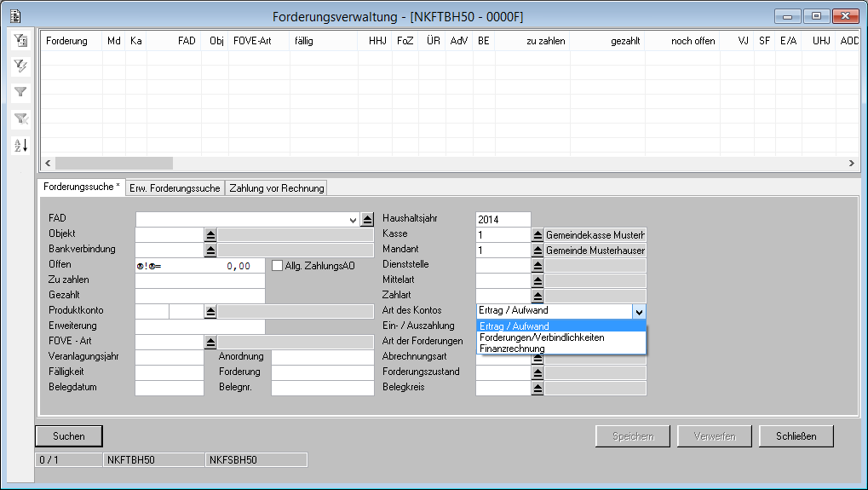Open the Zahlung vor Rechnung tab
This screenshot has width=868, height=490.
276,188
